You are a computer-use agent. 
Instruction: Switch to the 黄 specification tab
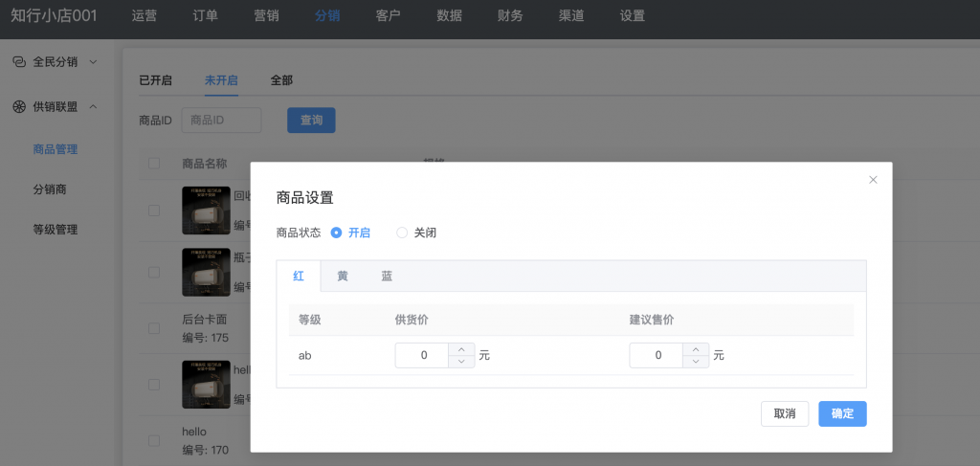pyautogui.click(x=343, y=277)
